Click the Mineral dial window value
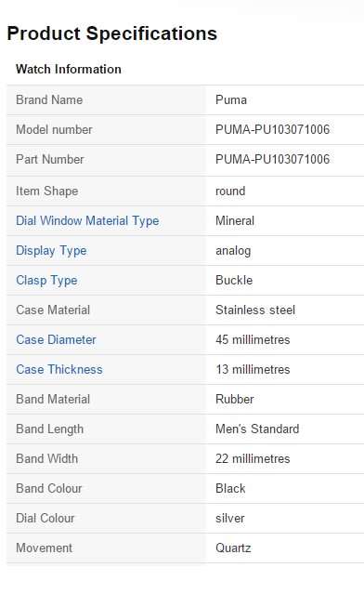 click(235, 221)
